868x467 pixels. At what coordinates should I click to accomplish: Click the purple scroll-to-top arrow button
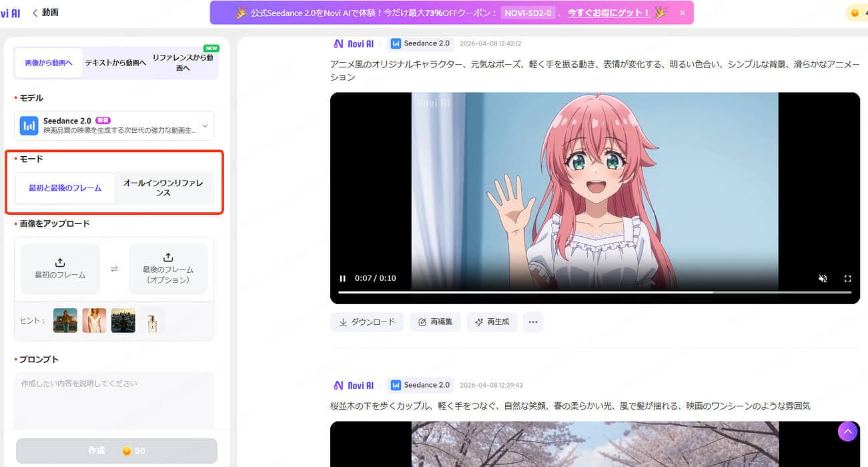pos(847,432)
